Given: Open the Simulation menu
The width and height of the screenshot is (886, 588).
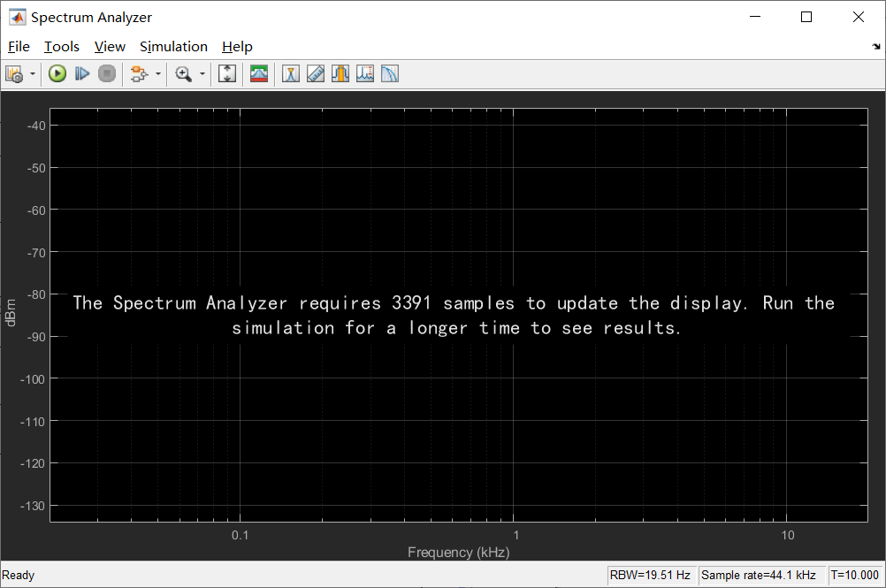Looking at the screenshot, I should [173, 46].
